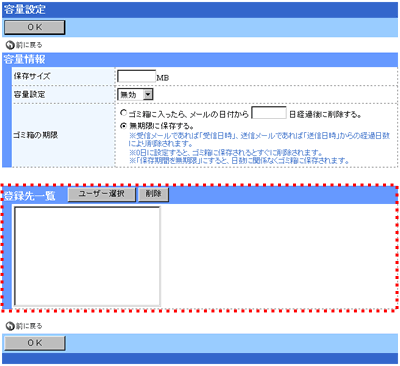Click inside the 登録先一覧 list box
Screen dimensions: 400x366
pos(87,256)
